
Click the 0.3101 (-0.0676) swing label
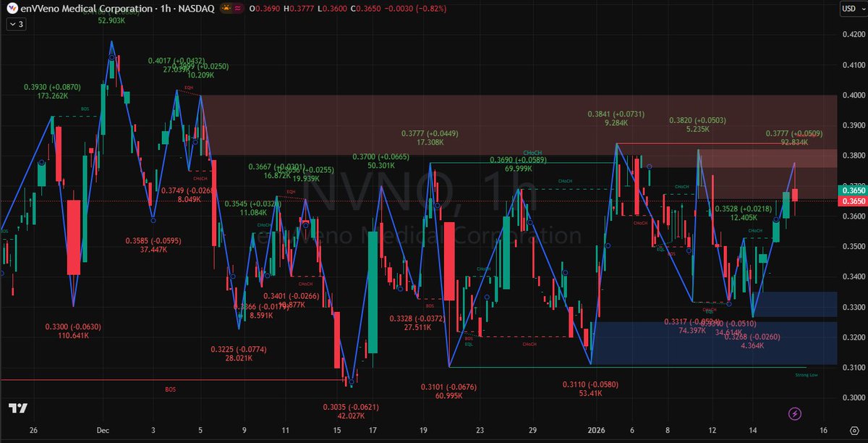coord(449,387)
